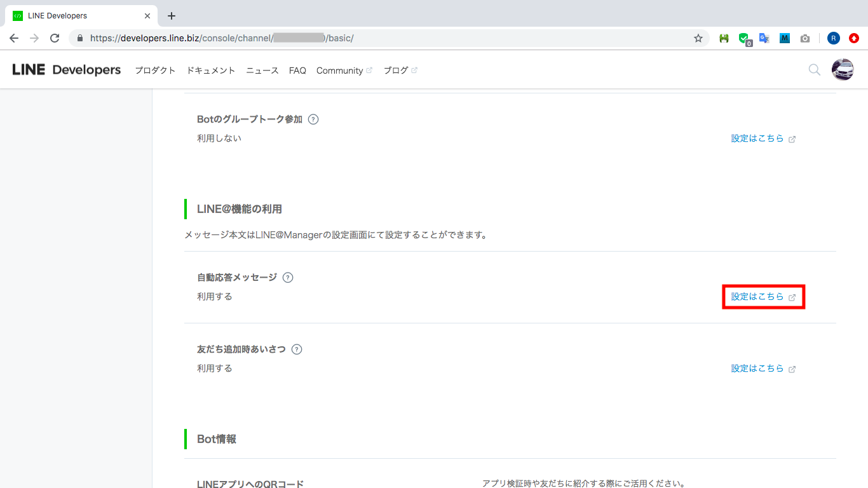Screen dimensions: 868x488
Task: Click the LINE Developers logo
Action: click(x=67, y=70)
